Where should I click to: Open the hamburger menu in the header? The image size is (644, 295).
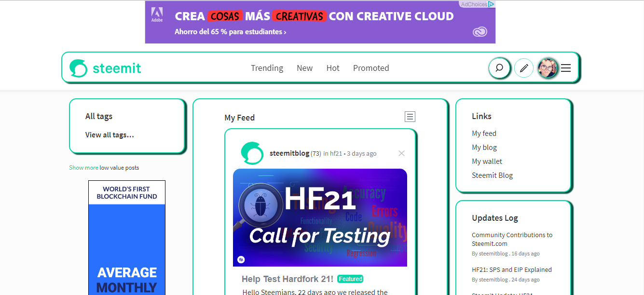pyautogui.click(x=566, y=68)
